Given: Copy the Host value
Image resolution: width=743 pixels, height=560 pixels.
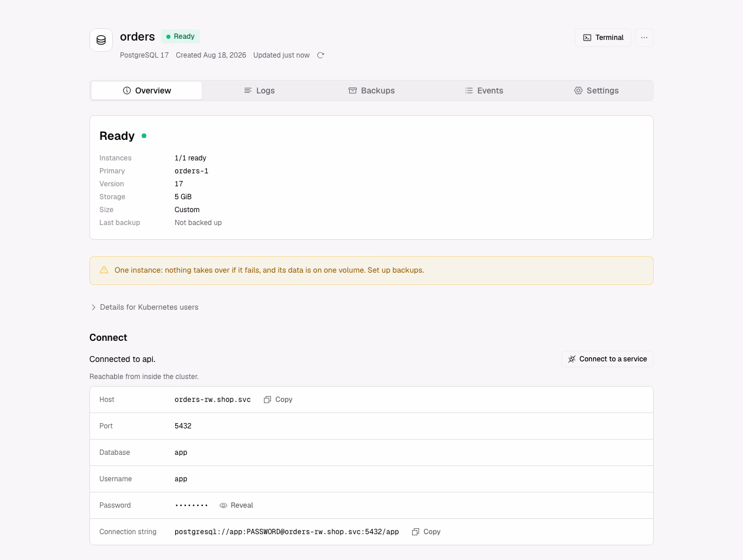Looking at the screenshot, I should click(278, 400).
